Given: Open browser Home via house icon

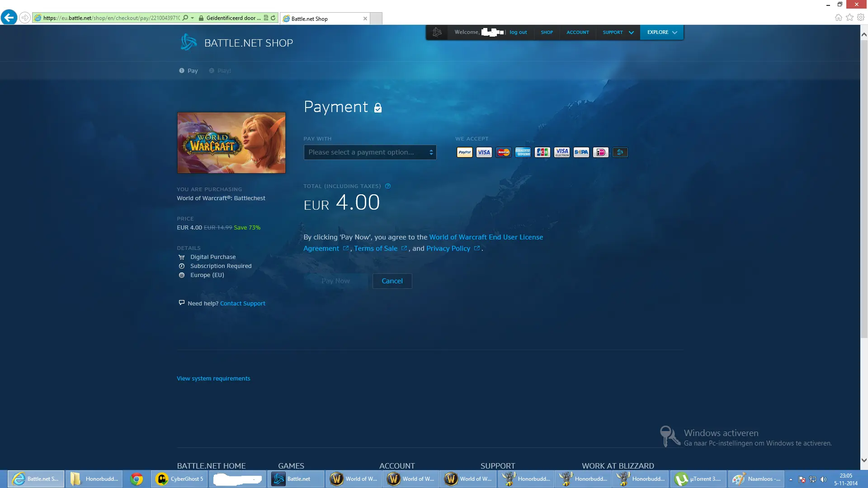Looking at the screenshot, I should (x=838, y=18).
